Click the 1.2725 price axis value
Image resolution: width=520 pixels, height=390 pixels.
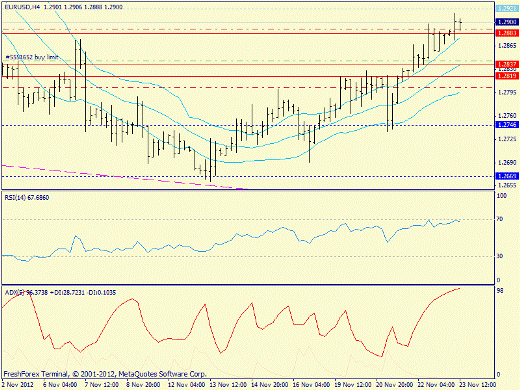507,139
